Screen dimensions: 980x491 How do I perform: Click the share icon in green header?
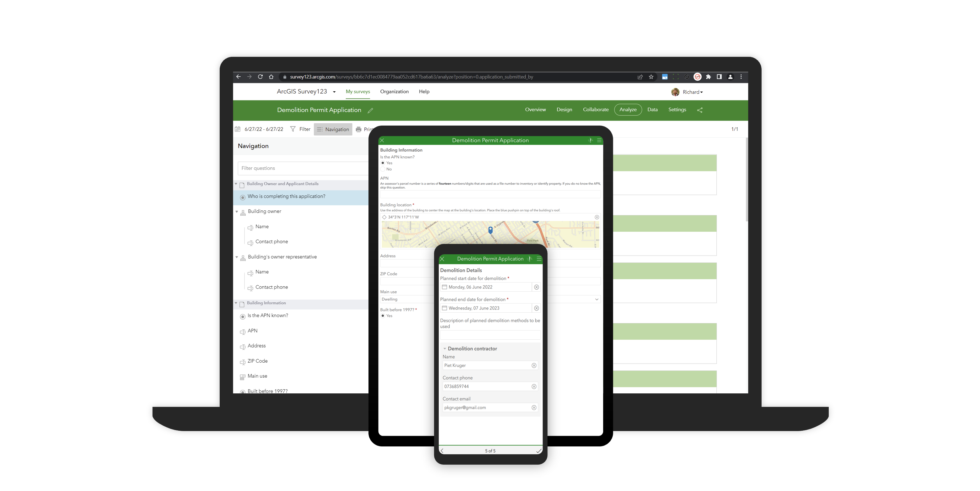click(700, 110)
